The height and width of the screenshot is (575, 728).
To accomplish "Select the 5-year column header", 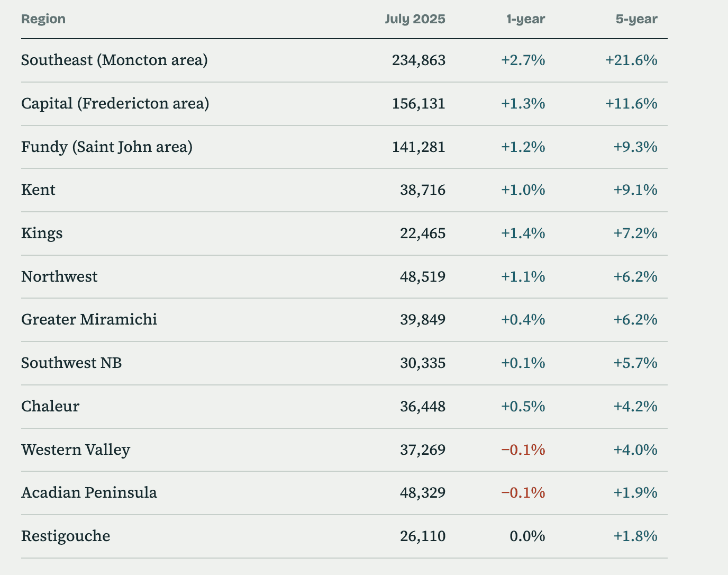I will (x=636, y=19).
